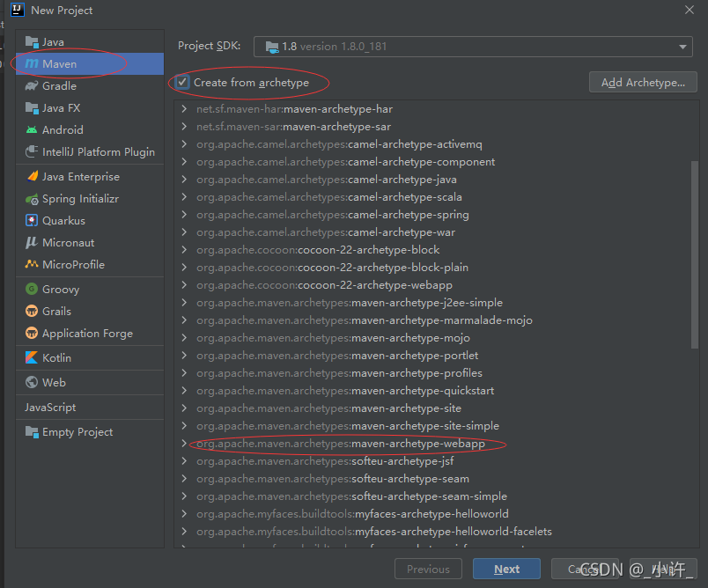Toggle the Create from archetype checkbox
708x588 pixels.
click(x=182, y=82)
